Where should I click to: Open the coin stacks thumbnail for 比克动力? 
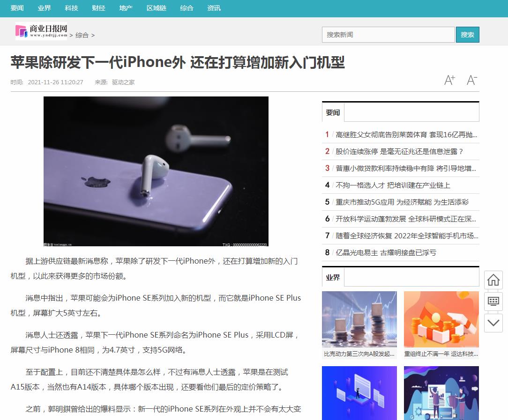[359, 319]
